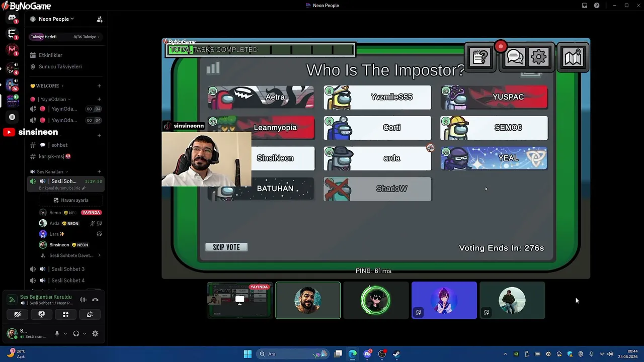Open taskbar Task View icon
This screenshot has width=644, height=362.
(x=338, y=354)
